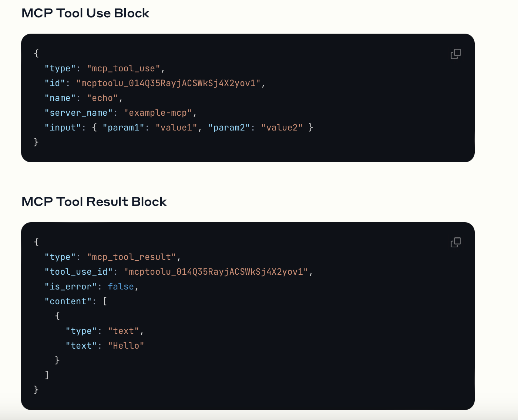Click the nested "text" type value
This screenshot has width=518, height=420.
coord(124,331)
